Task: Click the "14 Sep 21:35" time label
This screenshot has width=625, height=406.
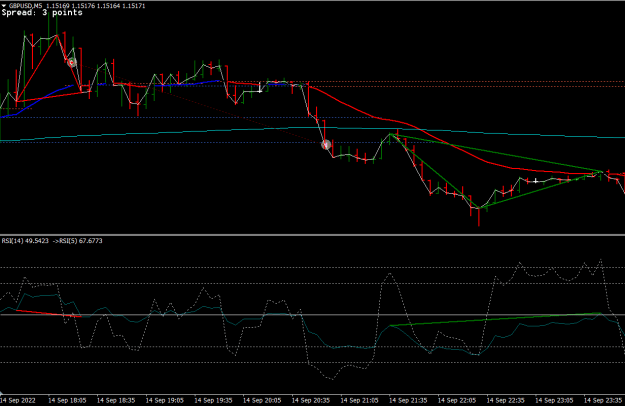Action: click(x=408, y=400)
